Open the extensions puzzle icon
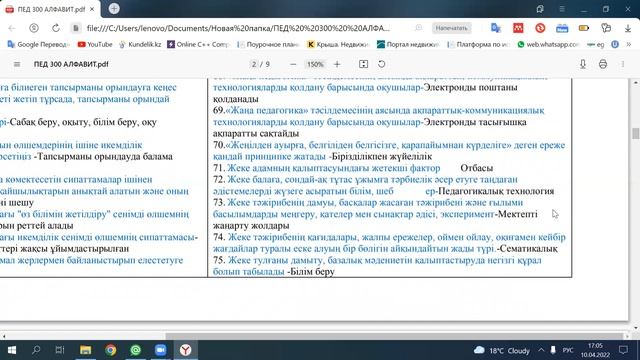Screen dimensions: 640x360 (606, 28)
